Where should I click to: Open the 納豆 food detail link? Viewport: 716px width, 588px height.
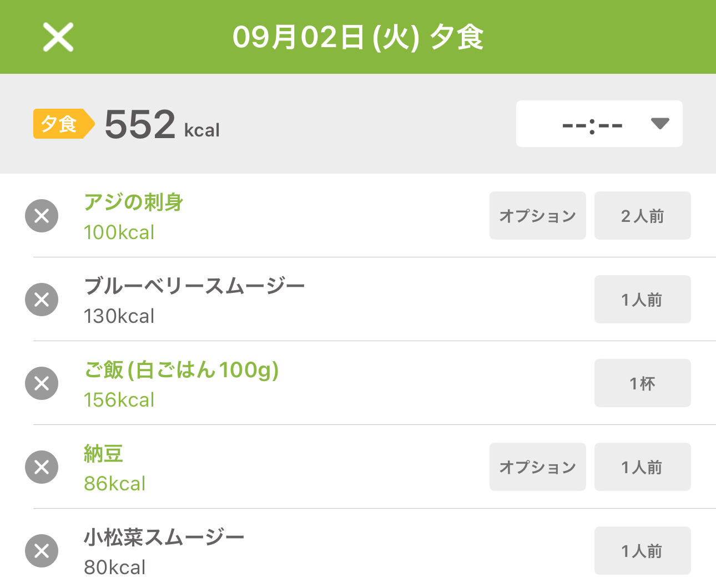tap(103, 454)
